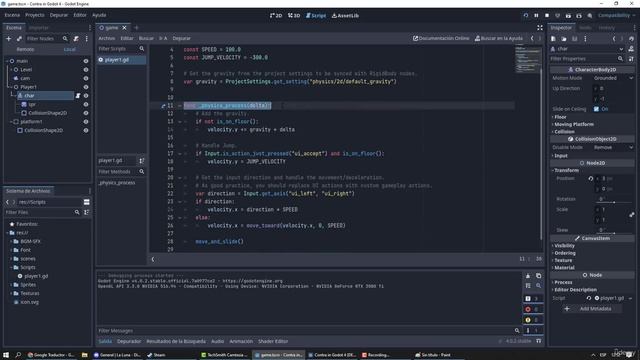The width and height of the screenshot is (640, 360).
Task: Add a new child node in Scene dock
Action: [x=9, y=38]
